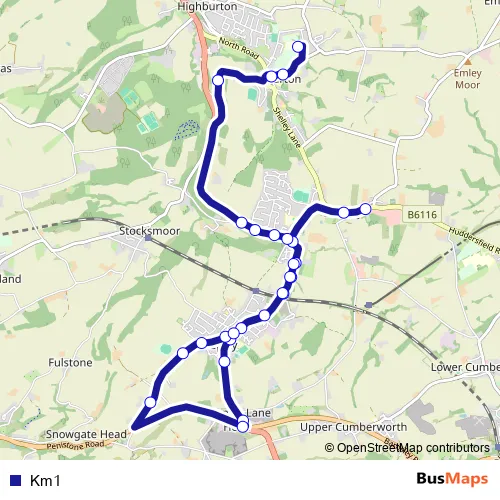
Task: Open the BusMaps logo link
Action: [x=452, y=479]
